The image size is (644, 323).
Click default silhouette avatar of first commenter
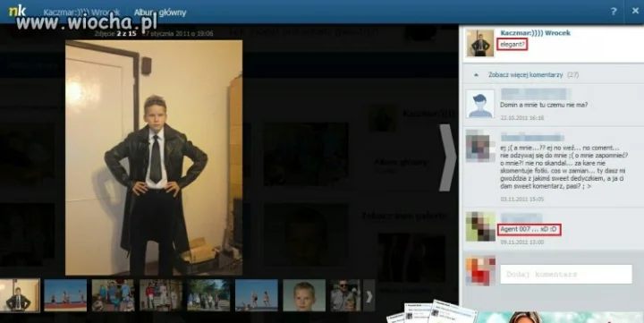pyautogui.click(x=479, y=105)
